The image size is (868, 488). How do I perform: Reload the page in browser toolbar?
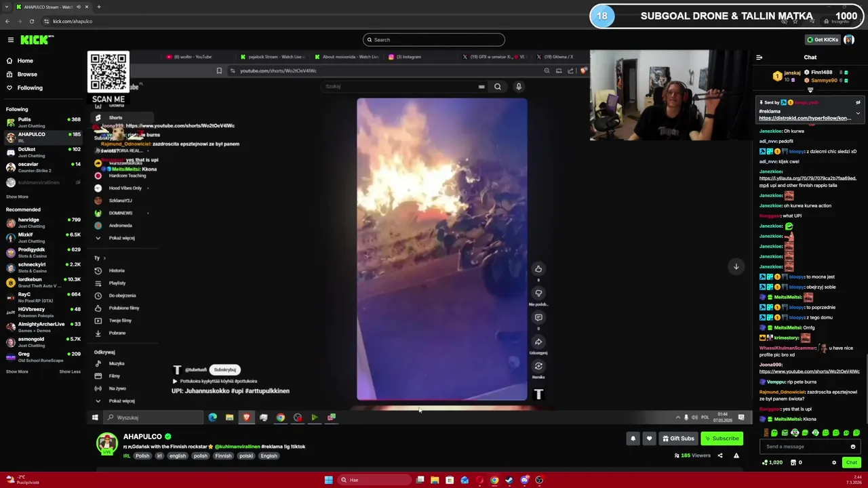[31, 21]
